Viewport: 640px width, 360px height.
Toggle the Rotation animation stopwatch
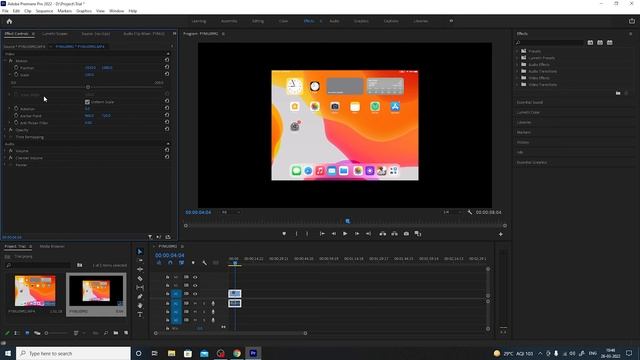pyautogui.click(x=16, y=109)
